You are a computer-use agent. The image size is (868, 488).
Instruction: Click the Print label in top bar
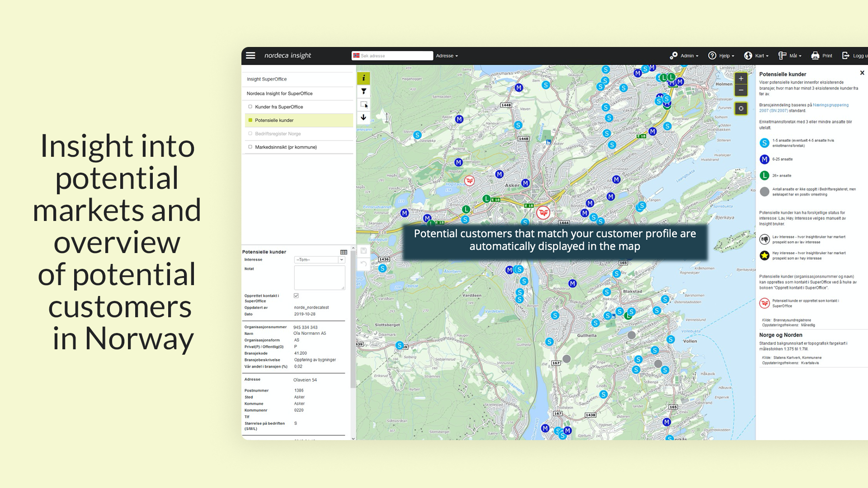[827, 56]
